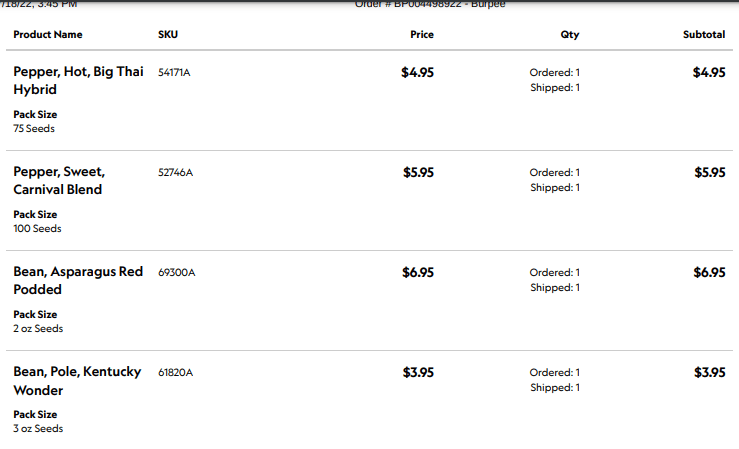Open the Bean, Pole, Kentucky Wonder product name
Viewport: 739px width, 449px height.
tap(77, 381)
